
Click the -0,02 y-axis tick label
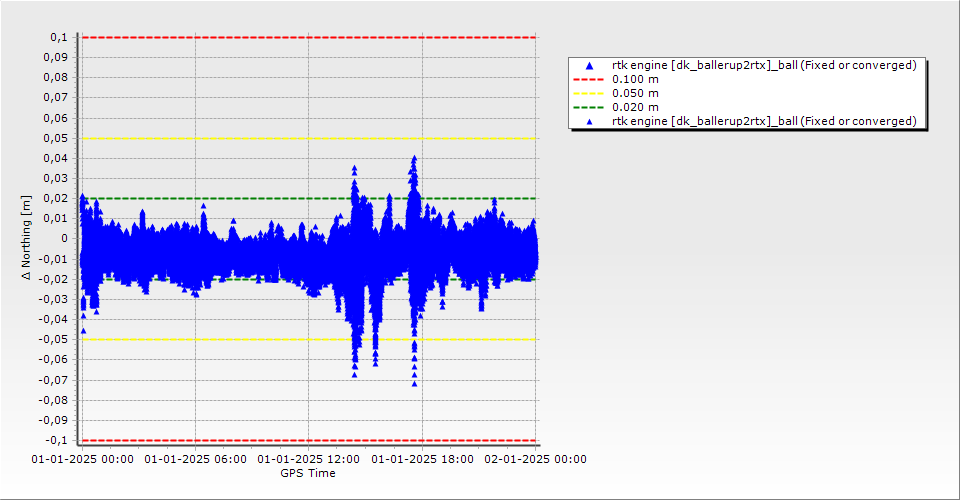coord(54,279)
